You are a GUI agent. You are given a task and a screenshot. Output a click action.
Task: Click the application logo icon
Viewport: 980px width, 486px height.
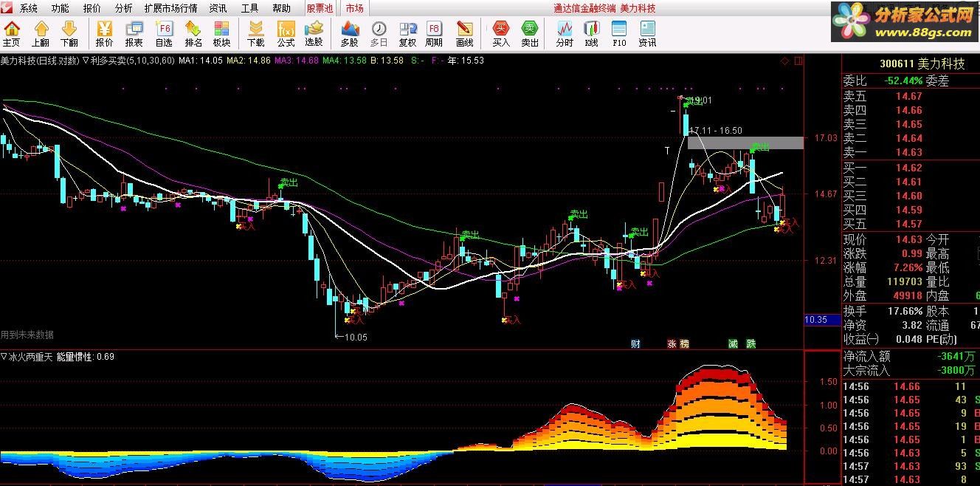pos(7,8)
